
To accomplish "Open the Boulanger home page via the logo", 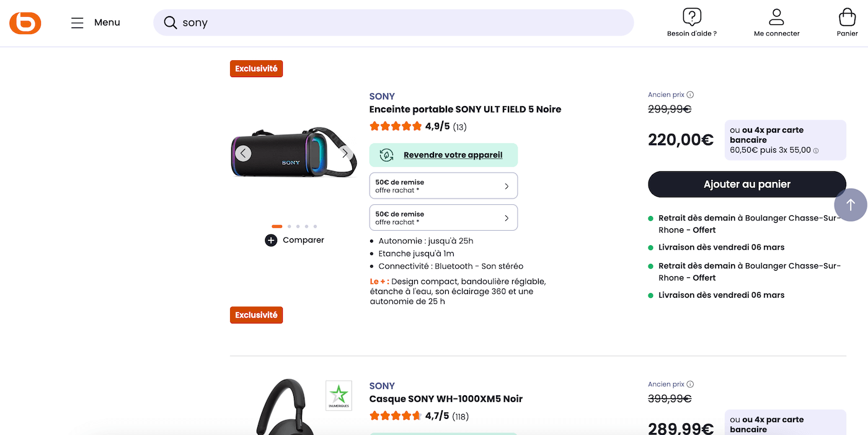I will click(x=25, y=22).
